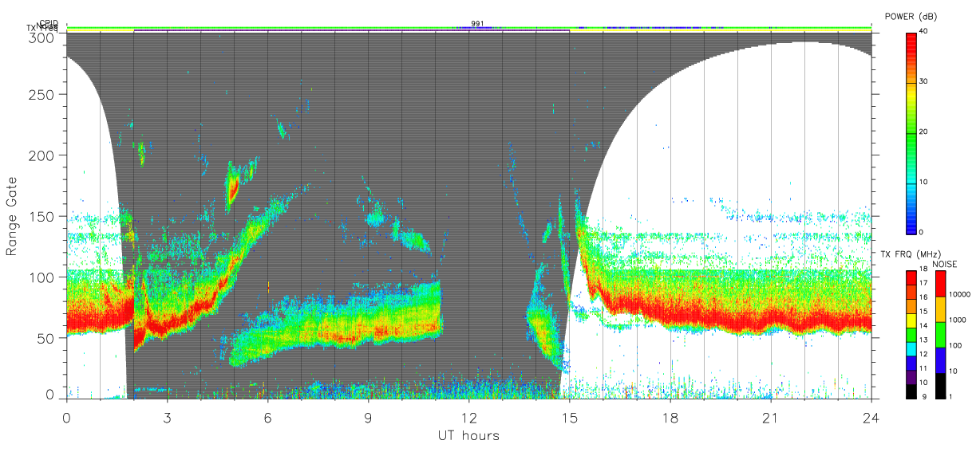
Task: Click the TX FRQ scale label '14'
Action: pyautogui.click(x=923, y=326)
